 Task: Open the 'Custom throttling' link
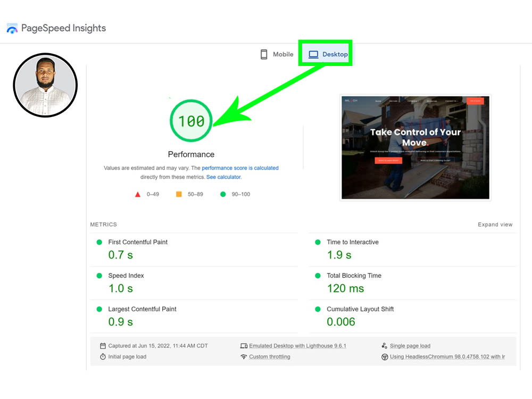point(270,356)
